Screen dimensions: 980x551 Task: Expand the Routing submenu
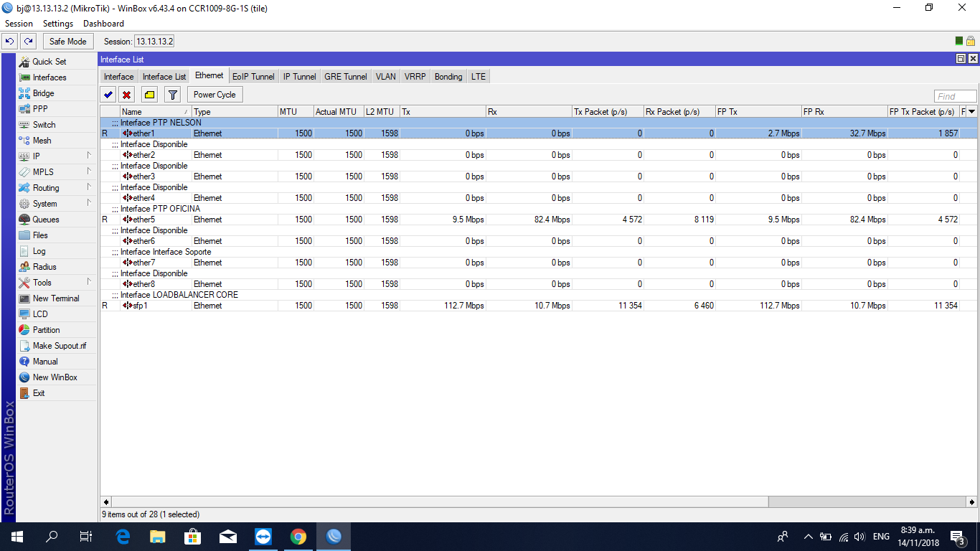pyautogui.click(x=57, y=188)
